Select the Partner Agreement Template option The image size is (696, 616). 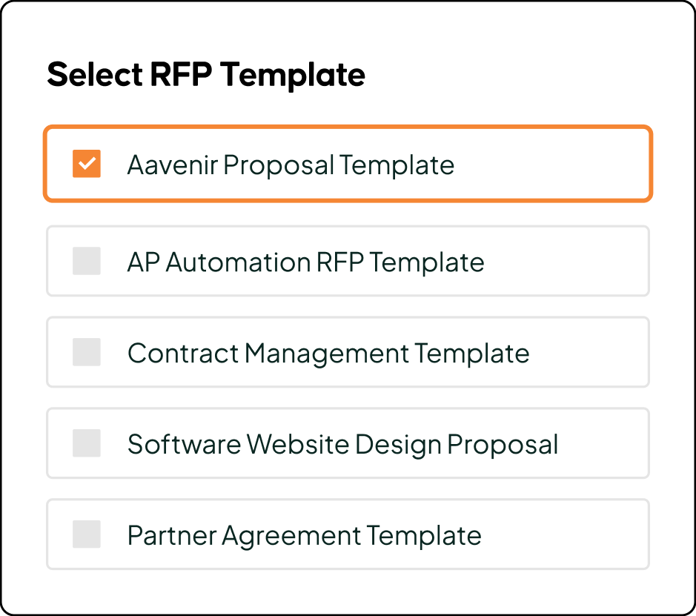[348, 534]
